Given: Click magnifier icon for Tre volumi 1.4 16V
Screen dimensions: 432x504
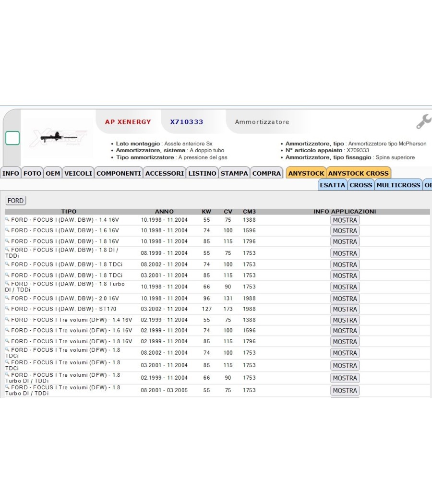Looking at the screenshot, I should [x=7, y=319].
